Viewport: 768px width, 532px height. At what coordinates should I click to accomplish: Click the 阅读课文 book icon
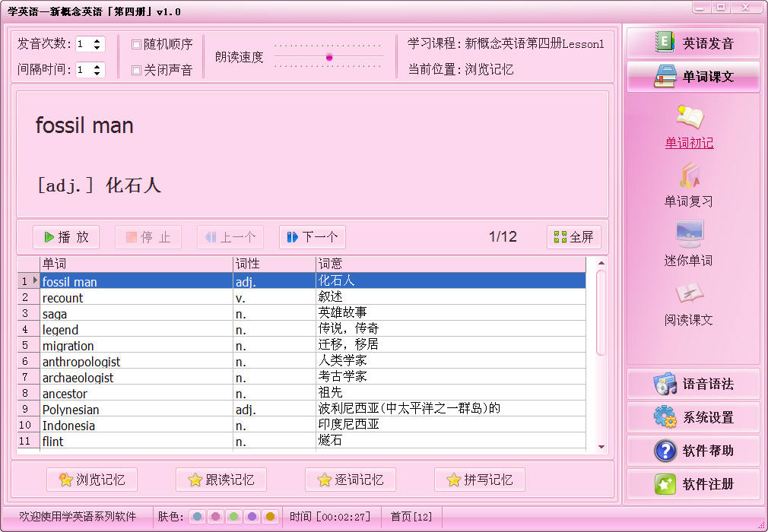(690, 293)
